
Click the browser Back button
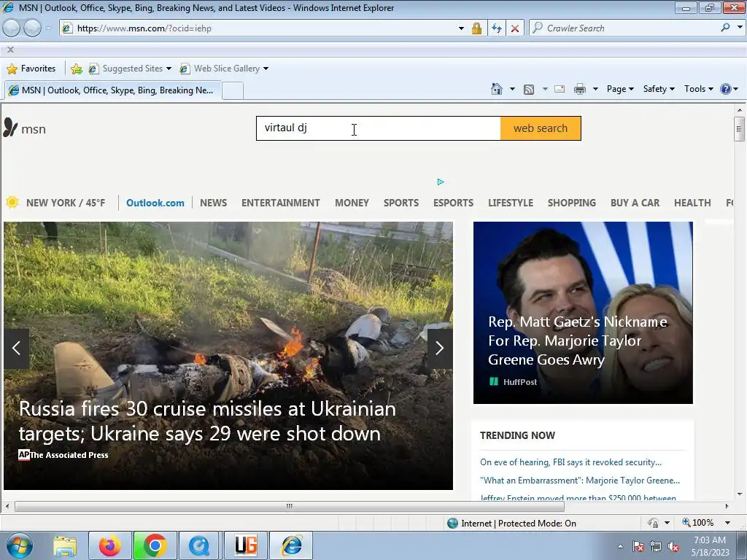11,28
